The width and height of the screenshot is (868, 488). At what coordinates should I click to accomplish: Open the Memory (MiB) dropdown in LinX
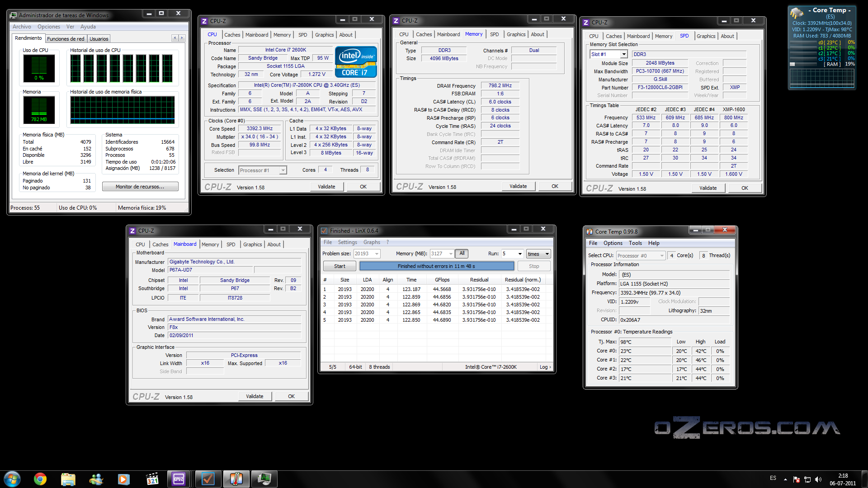451,254
